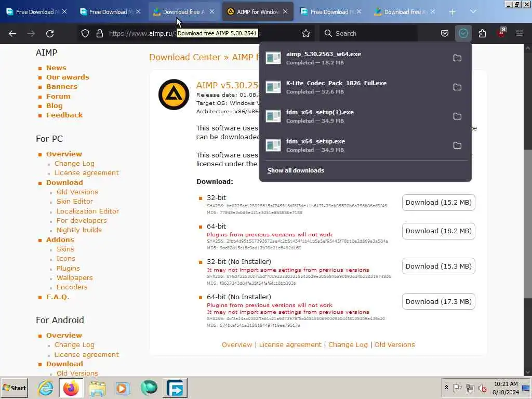The width and height of the screenshot is (532, 399).
Task: Download the 64-bit installer (18.2 MB)
Action: click(438, 231)
